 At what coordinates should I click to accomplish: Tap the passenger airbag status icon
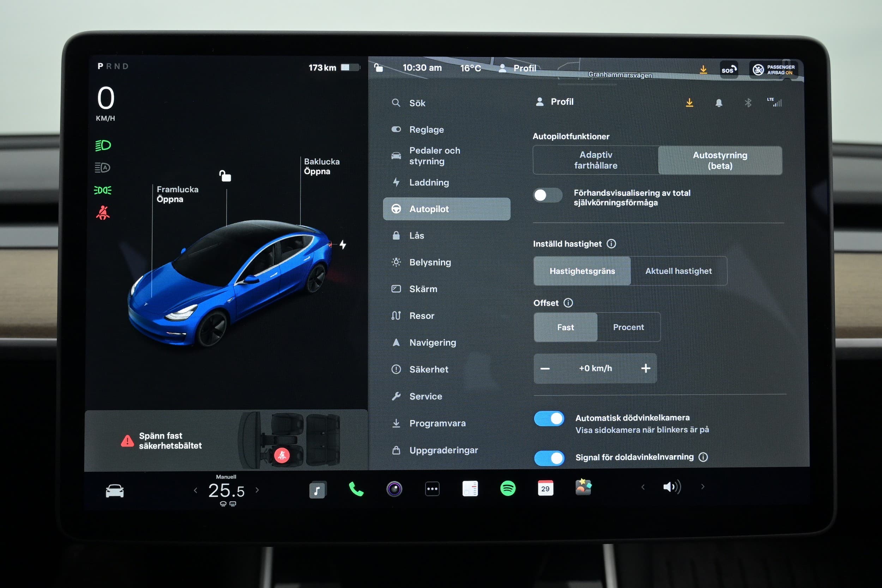pyautogui.click(x=774, y=70)
